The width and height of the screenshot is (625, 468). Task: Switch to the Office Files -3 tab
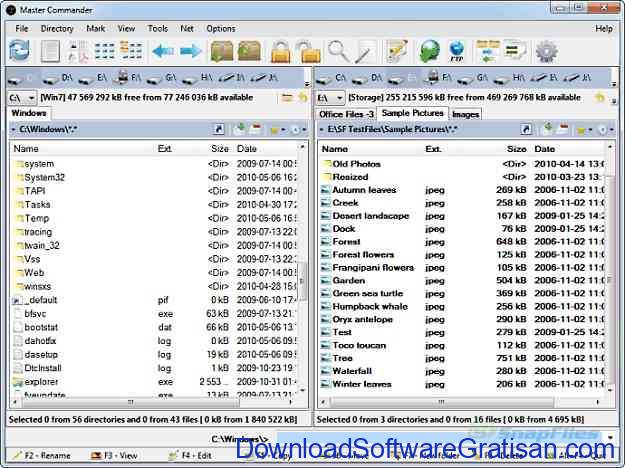click(346, 114)
